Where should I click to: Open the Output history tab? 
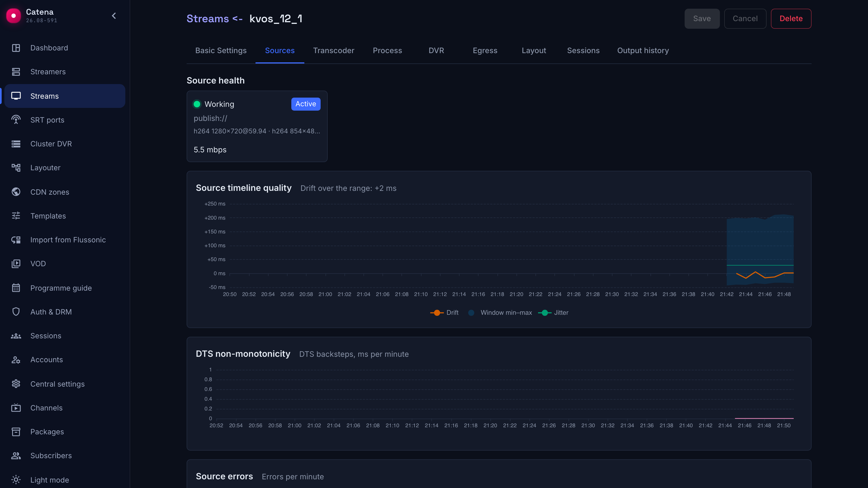click(x=643, y=50)
